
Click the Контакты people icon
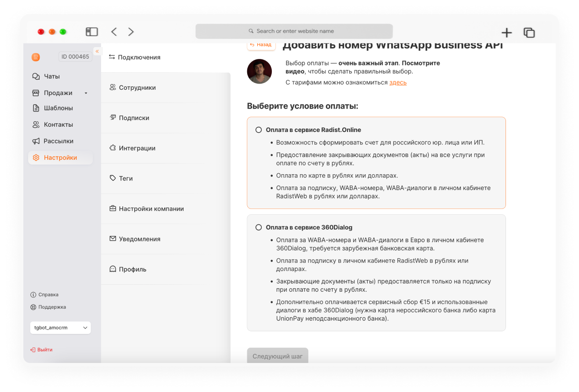[x=36, y=125]
